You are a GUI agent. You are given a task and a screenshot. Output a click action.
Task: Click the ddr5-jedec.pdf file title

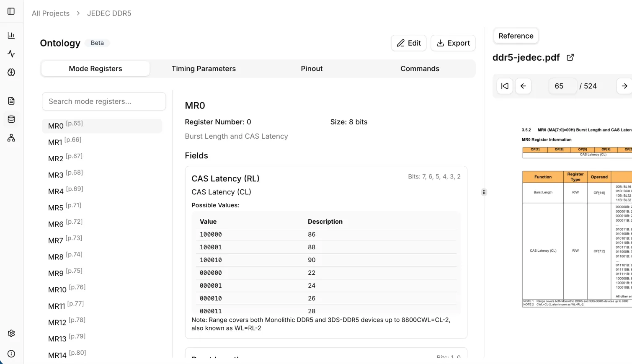point(526,57)
